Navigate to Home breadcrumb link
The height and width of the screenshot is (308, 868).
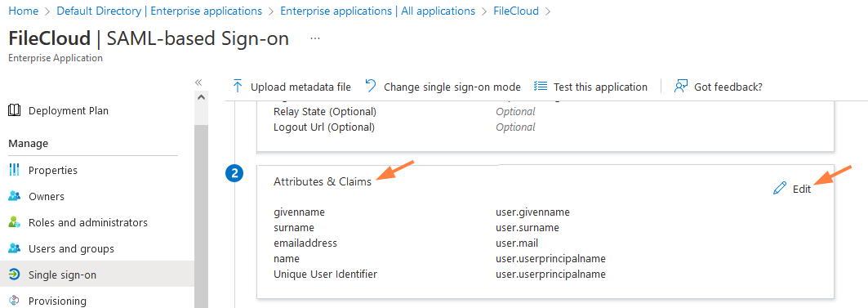(x=23, y=11)
